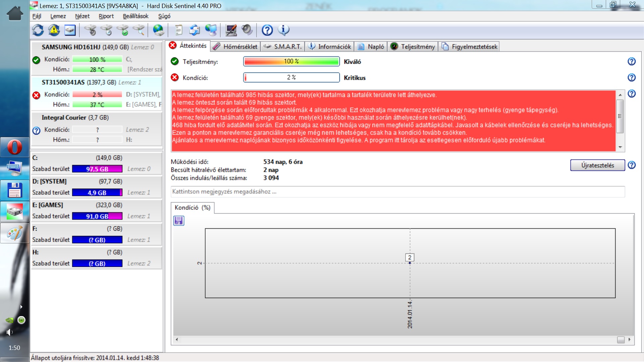Open the monitor with screwdriver configuration icon
The height and width of the screenshot is (362, 644).
[231, 30]
